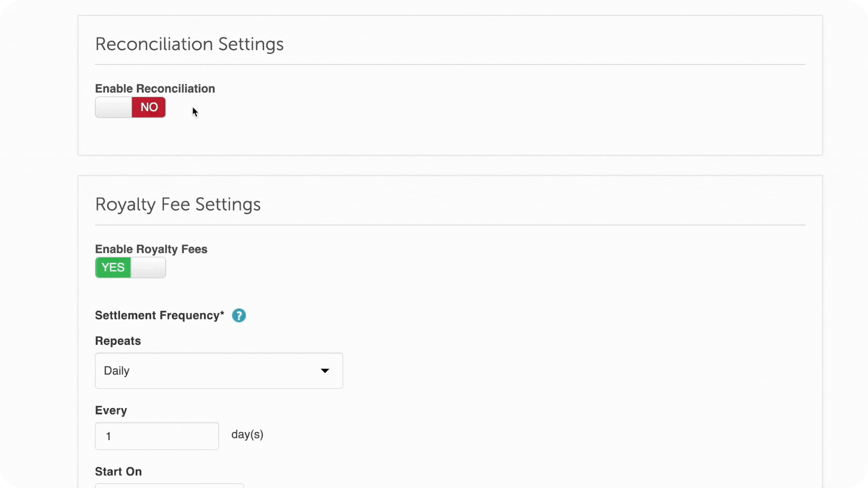Click the Every day(s) input field
Image resolution: width=868 pixels, height=488 pixels.
(x=157, y=436)
